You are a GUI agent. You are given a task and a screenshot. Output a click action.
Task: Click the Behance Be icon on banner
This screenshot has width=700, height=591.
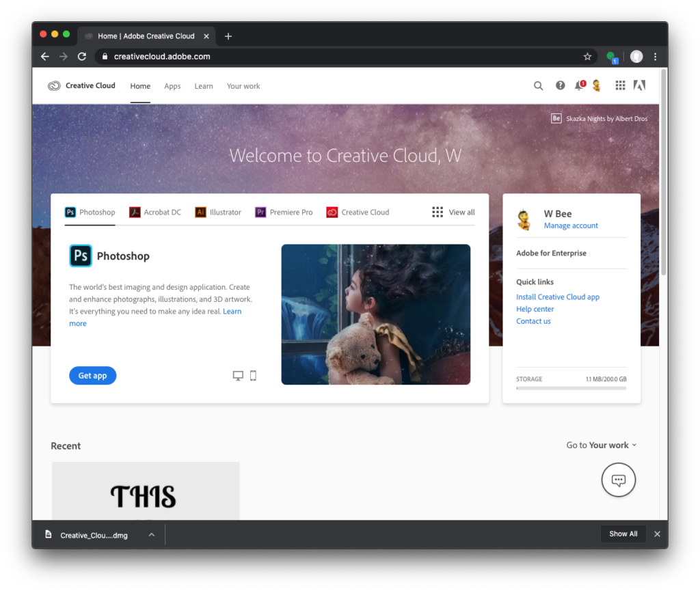coord(556,118)
